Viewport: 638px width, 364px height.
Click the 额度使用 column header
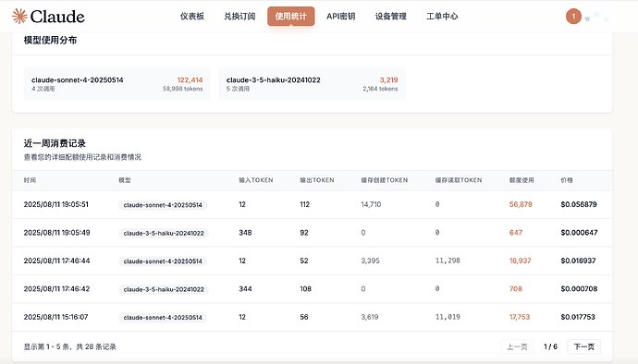(521, 180)
